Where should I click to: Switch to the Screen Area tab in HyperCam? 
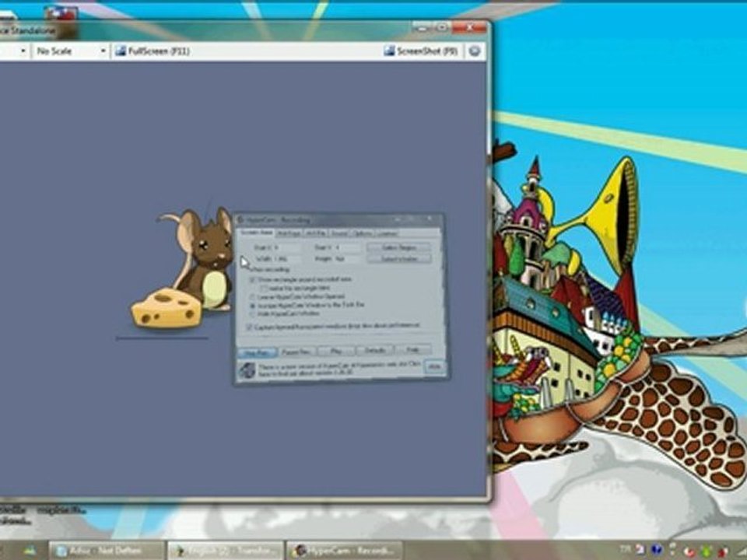[x=256, y=233]
